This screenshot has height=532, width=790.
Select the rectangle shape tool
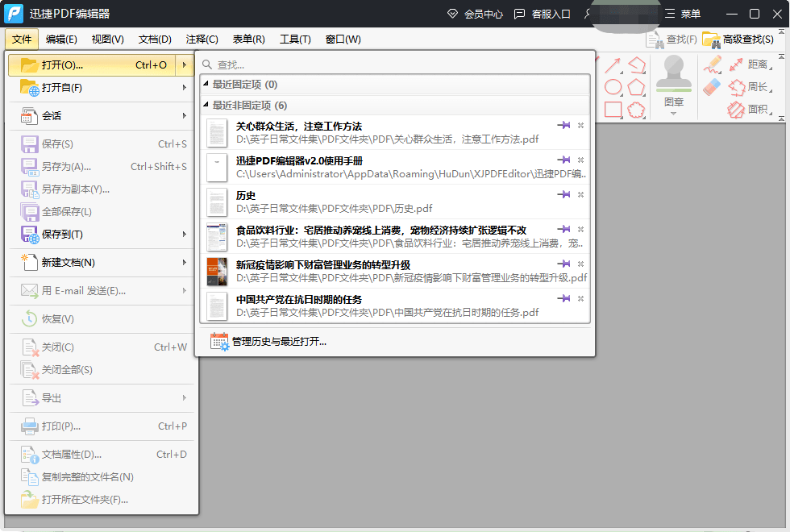click(x=613, y=110)
